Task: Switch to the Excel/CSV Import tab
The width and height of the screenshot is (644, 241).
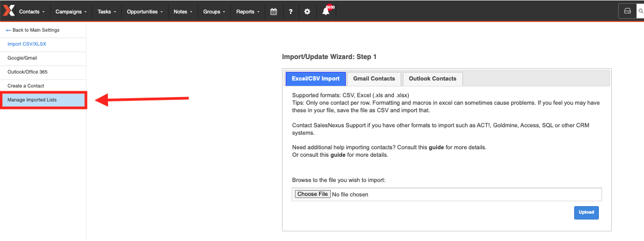Action: point(315,79)
